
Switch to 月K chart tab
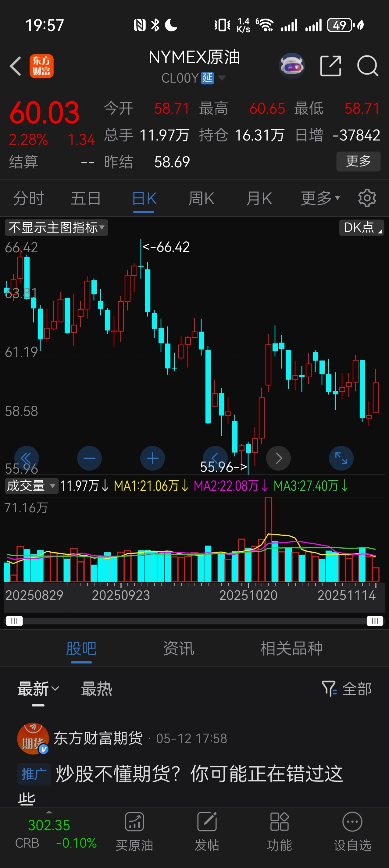point(259,198)
